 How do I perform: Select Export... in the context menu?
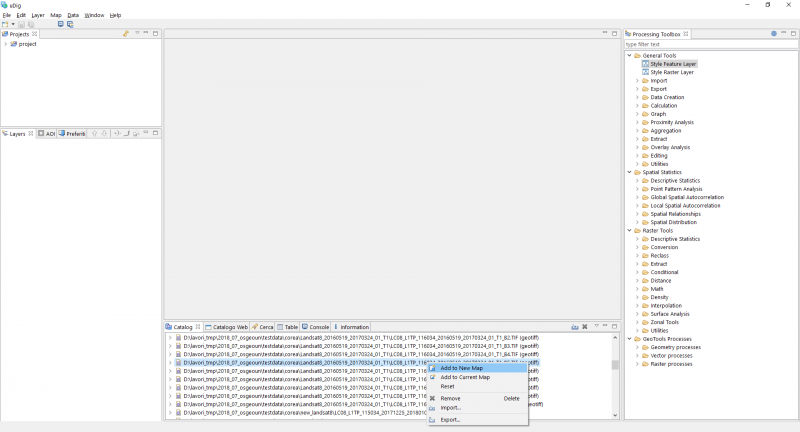click(450, 419)
